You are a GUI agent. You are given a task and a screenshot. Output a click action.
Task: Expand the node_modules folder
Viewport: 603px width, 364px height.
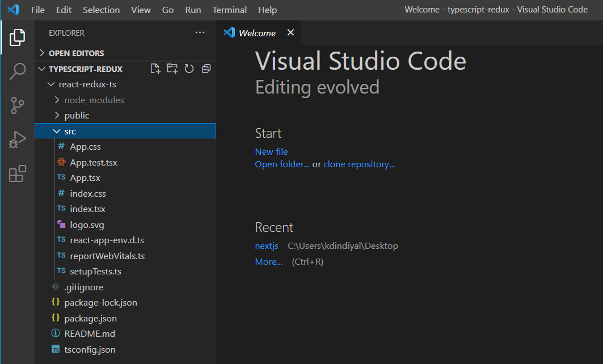pos(94,100)
